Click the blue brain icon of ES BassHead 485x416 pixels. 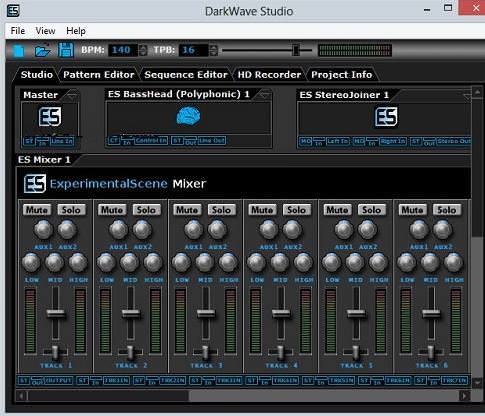tap(188, 116)
